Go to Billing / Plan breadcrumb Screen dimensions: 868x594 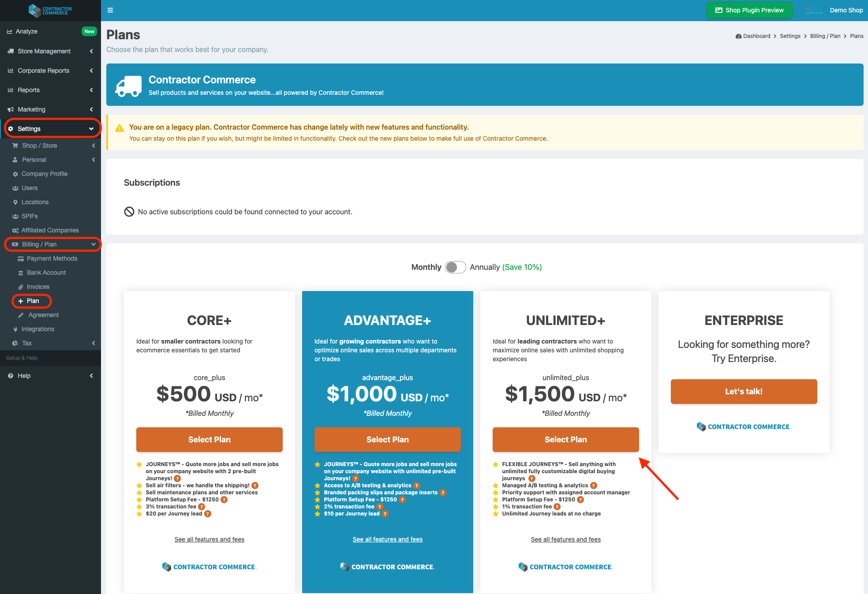pyautogui.click(x=825, y=36)
